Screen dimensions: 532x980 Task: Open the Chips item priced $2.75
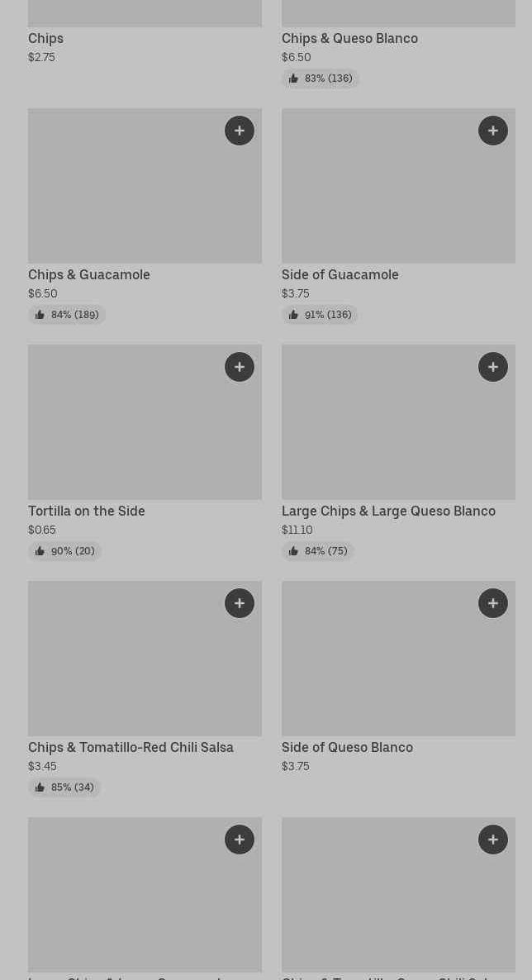coord(45,39)
